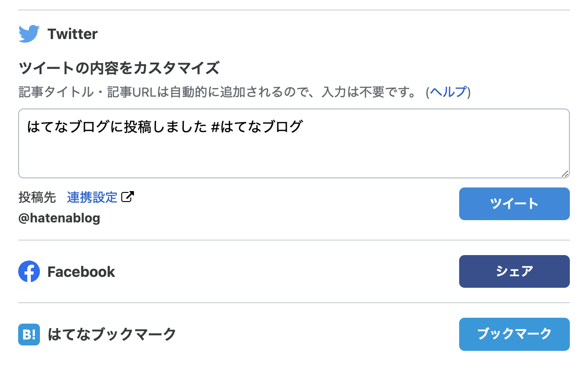Click the ツイートの内容をカスタマイズ heading

tap(119, 69)
